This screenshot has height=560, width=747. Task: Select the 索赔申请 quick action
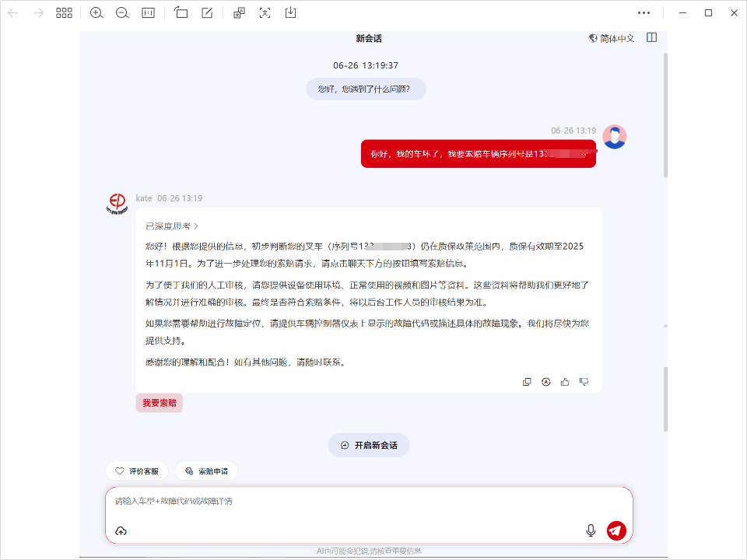pos(206,471)
